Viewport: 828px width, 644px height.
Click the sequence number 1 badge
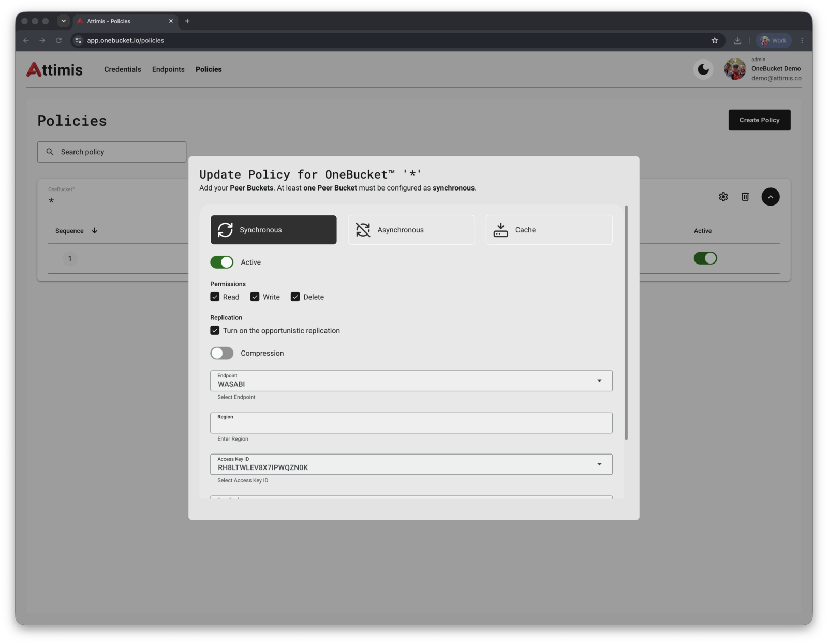[70, 258]
